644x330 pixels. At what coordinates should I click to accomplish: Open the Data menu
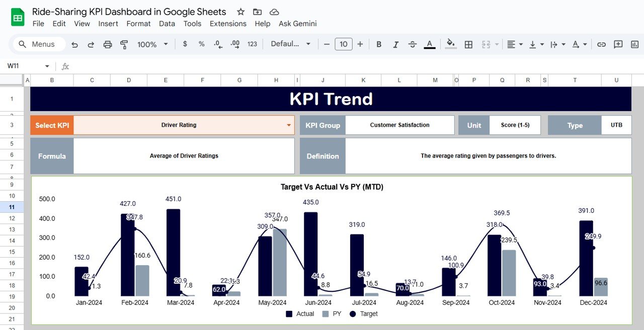click(167, 23)
